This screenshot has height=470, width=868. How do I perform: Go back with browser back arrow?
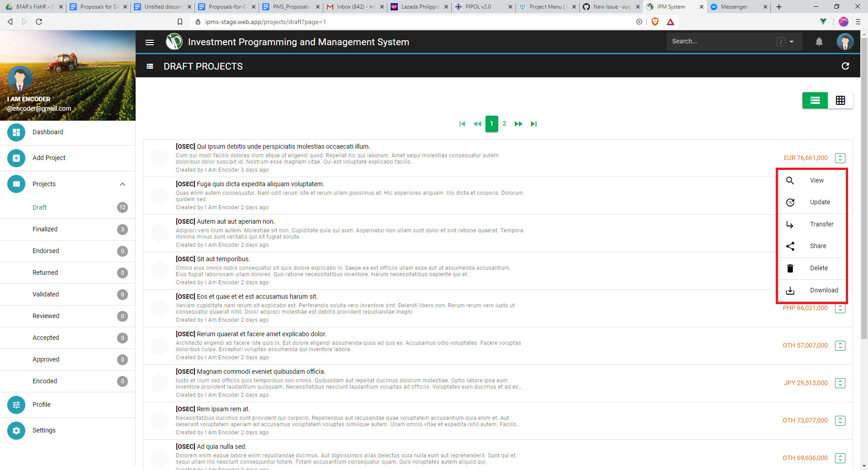pyautogui.click(x=10, y=22)
